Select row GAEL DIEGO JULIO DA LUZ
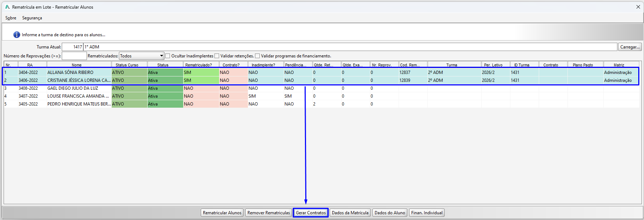The height and width of the screenshot is (220, 644). point(321,88)
